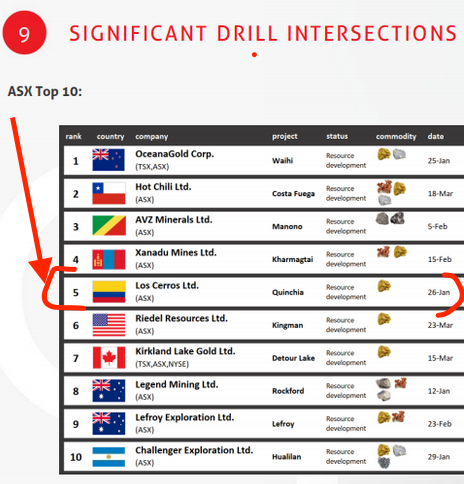The width and height of the screenshot is (464, 484).
Task: Click the 'commodity' column header
Action: coord(396,137)
